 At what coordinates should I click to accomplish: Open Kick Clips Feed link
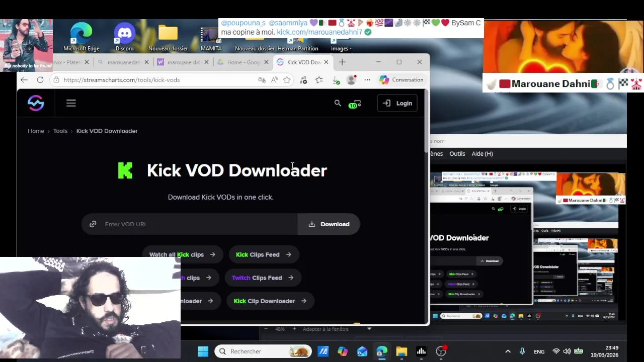point(264,254)
